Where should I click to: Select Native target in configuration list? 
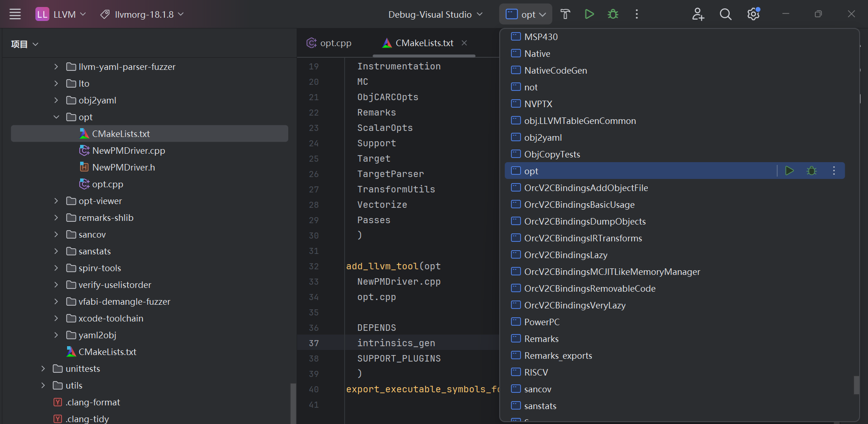(x=674, y=54)
